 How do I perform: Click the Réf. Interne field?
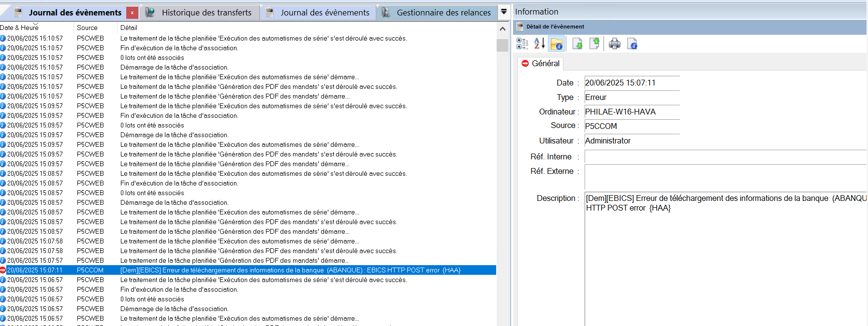click(x=725, y=157)
